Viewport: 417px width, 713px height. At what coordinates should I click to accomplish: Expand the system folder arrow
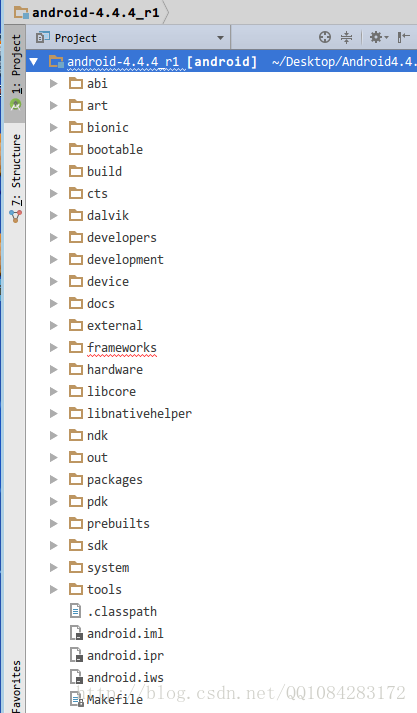pos(54,567)
